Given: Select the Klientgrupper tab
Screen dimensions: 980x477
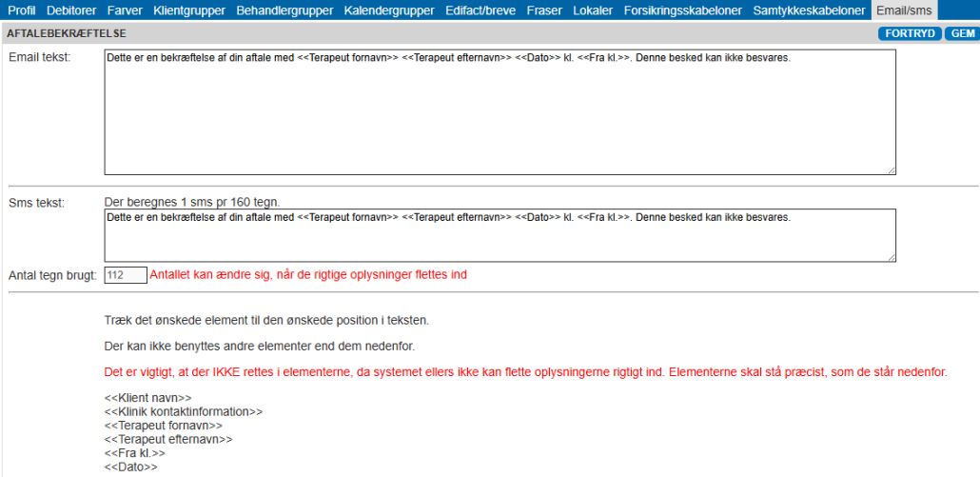Looking at the screenshot, I should coord(189,10).
